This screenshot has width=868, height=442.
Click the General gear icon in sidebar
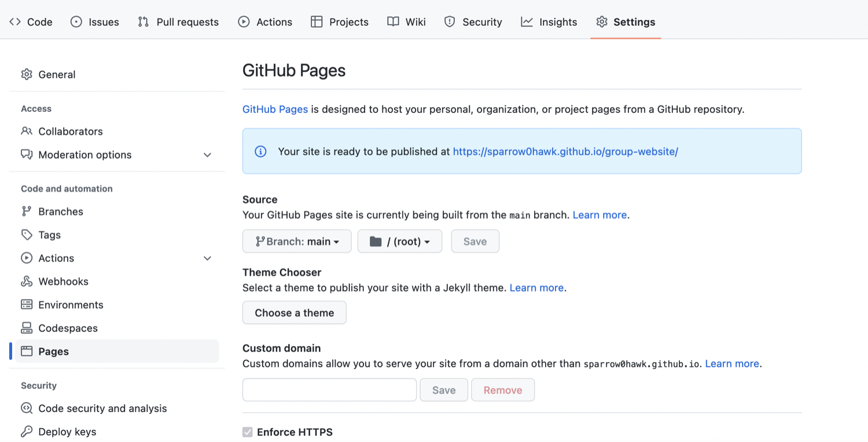(x=27, y=74)
